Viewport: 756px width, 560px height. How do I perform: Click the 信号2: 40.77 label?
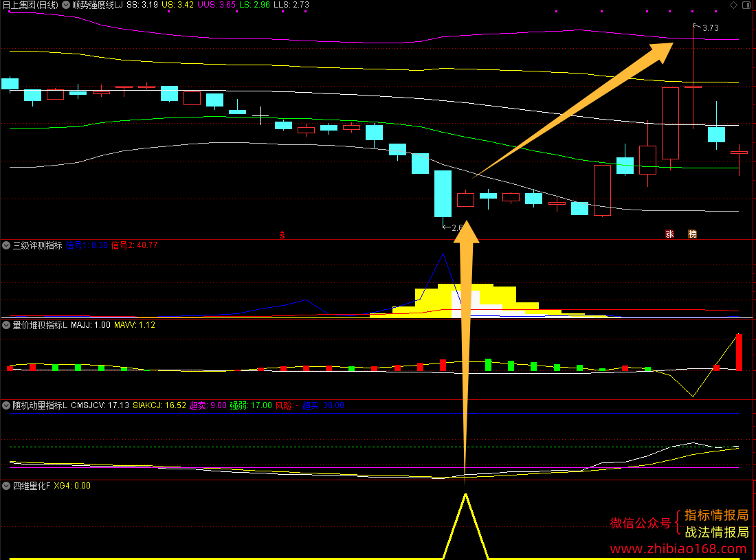(x=135, y=245)
